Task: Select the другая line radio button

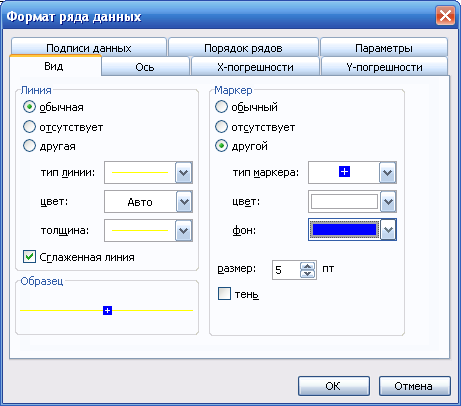Action: pyautogui.click(x=29, y=146)
